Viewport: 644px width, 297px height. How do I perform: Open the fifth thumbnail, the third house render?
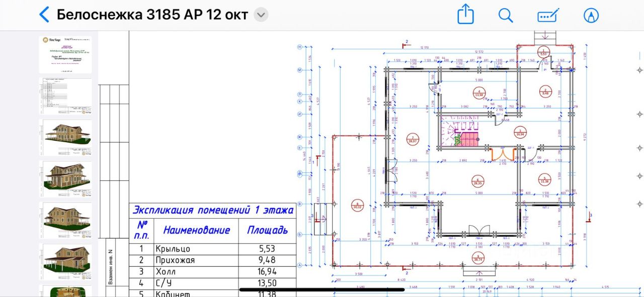(x=65, y=220)
